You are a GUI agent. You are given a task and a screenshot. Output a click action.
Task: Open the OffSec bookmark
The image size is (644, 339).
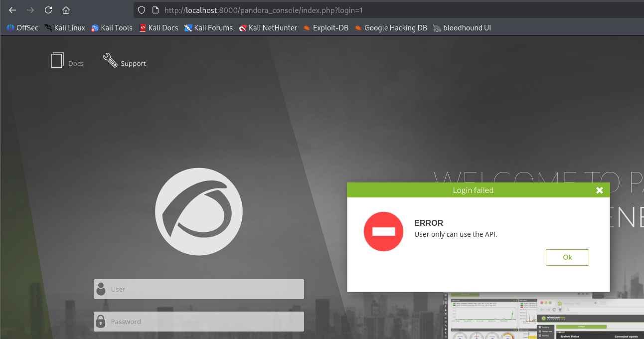[x=22, y=28]
